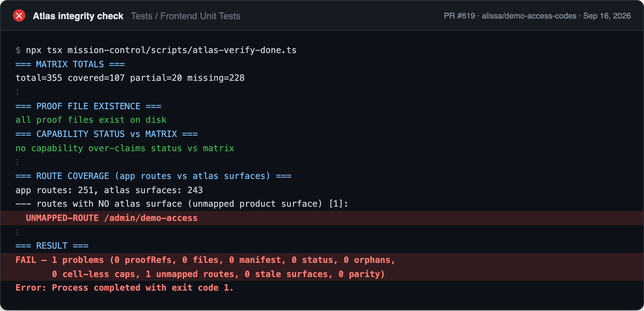Click the '0 cell-less caps, 1 unmapped routes' line
This screenshot has height=311, width=644.
(322, 274)
